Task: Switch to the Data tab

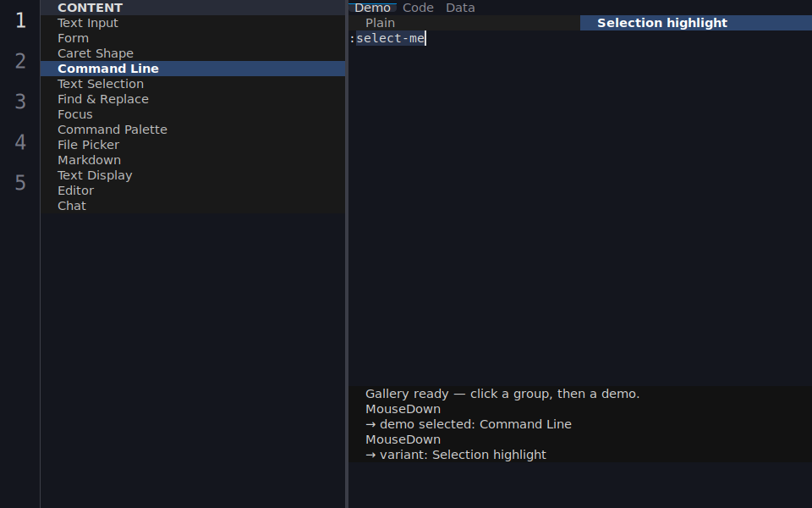Action: [x=460, y=8]
